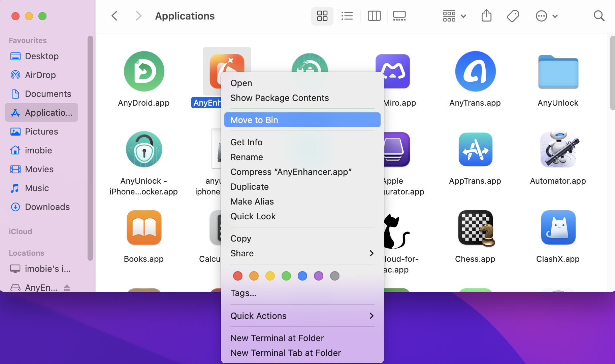Select the AnyTrans app icon
Screen dimensions: 615x364
[475, 71]
